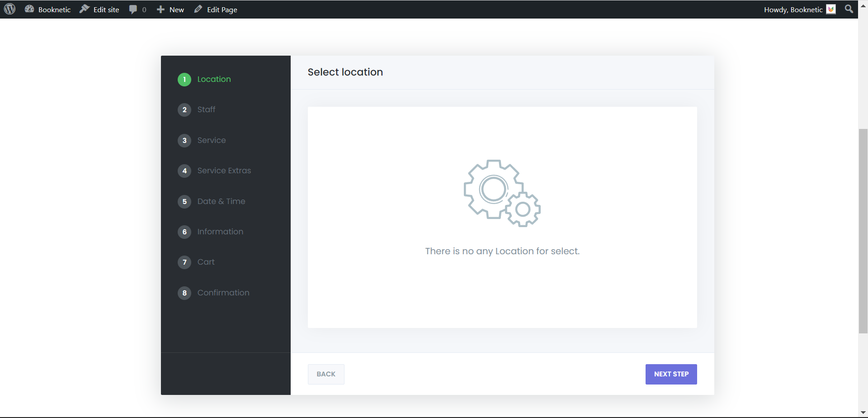
Task: Click the plus icon beside New
Action: click(x=160, y=9)
